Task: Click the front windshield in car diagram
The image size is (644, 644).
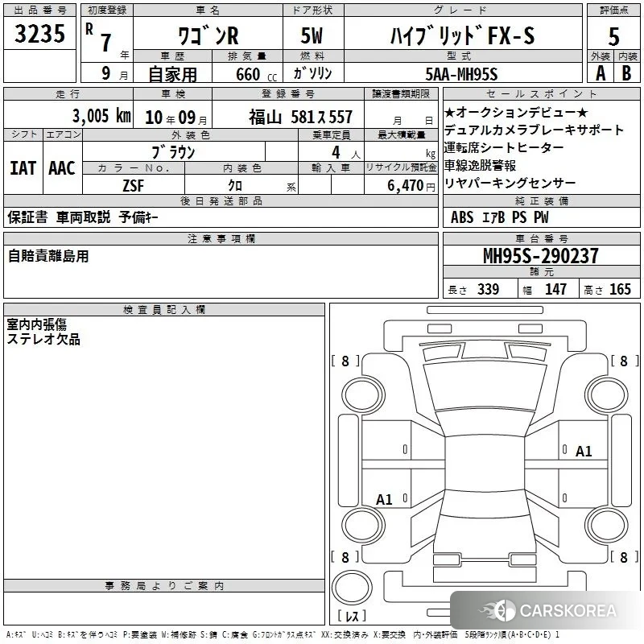Action: [x=485, y=386]
